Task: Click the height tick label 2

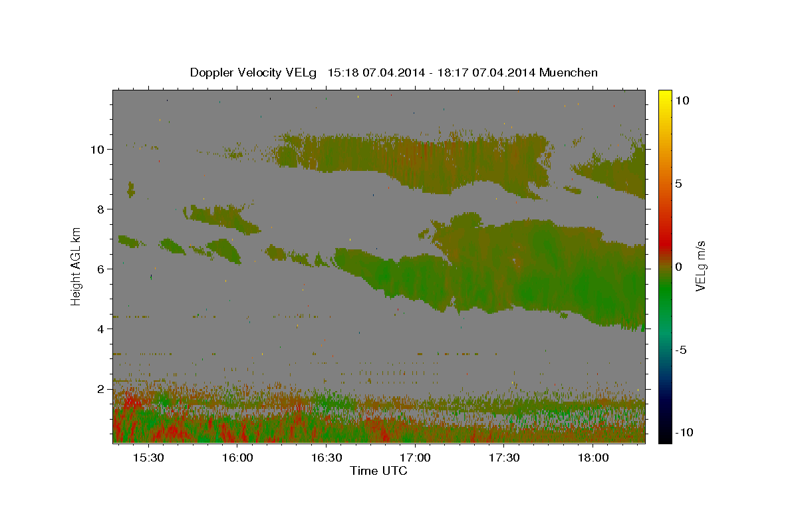Action: [101, 389]
